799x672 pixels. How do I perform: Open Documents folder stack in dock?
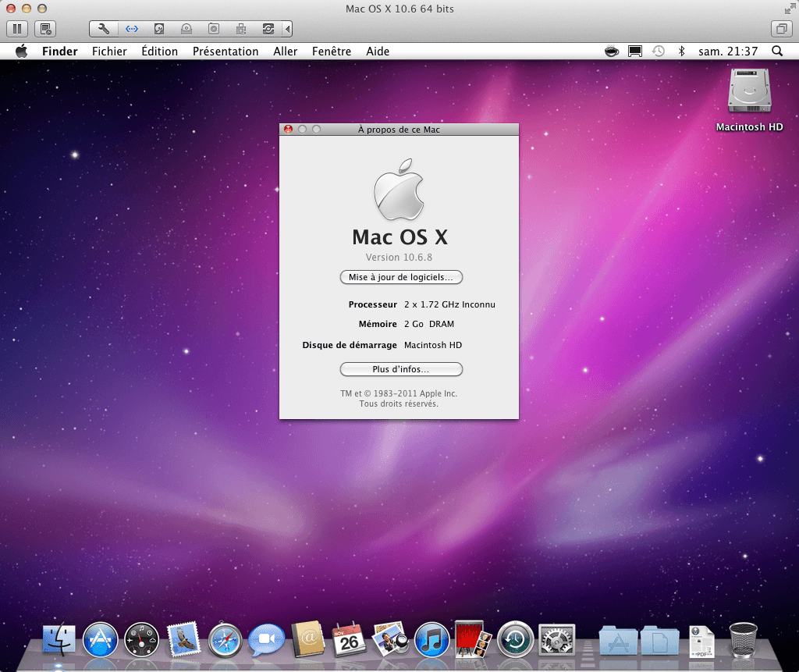[660, 640]
